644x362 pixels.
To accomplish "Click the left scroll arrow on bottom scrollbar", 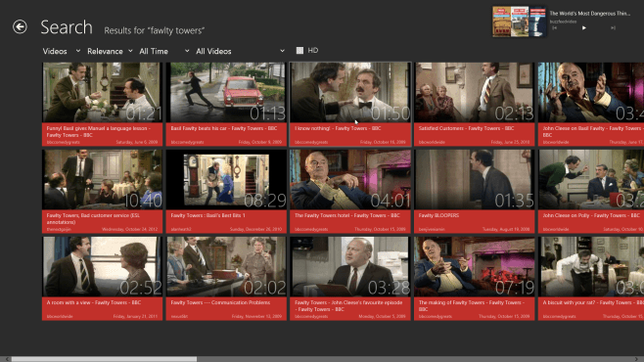I will click(7, 359).
